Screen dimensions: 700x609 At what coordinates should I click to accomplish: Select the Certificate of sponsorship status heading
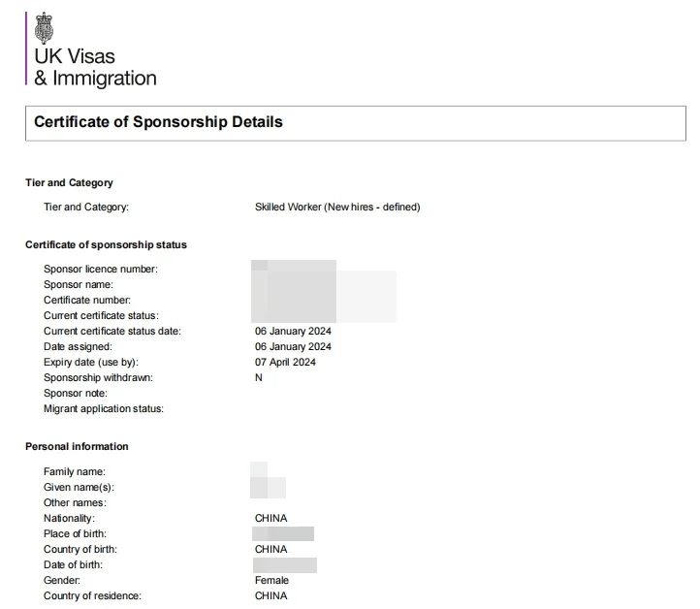[x=106, y=244]
